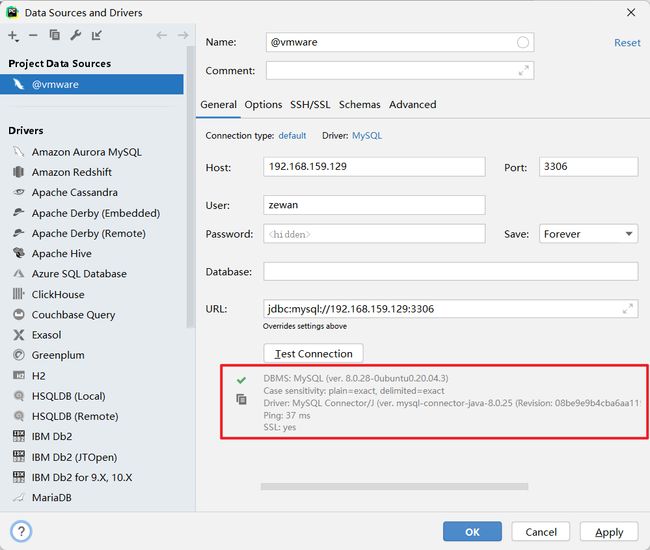Image resolution: width=650 pixels, height=550 pixels.
Task: Change the MySQL driver link
Action: [x=367, y=136]
